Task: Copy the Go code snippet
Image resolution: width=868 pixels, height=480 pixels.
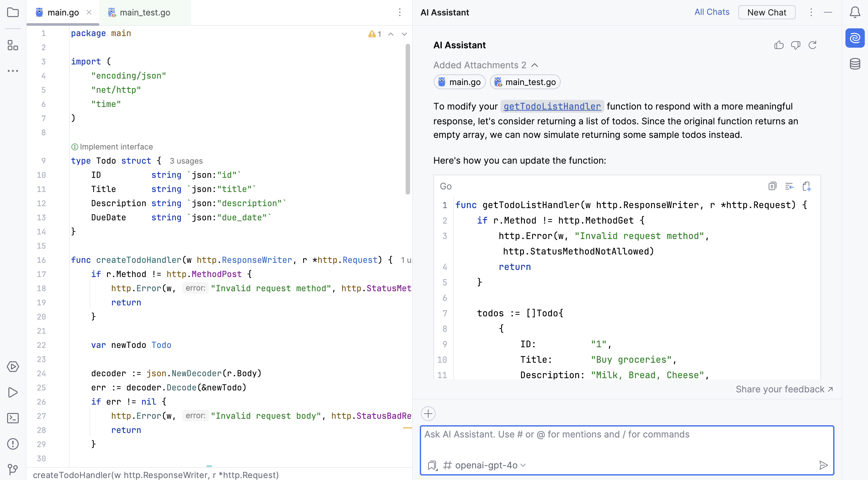Action: (772, 186)
